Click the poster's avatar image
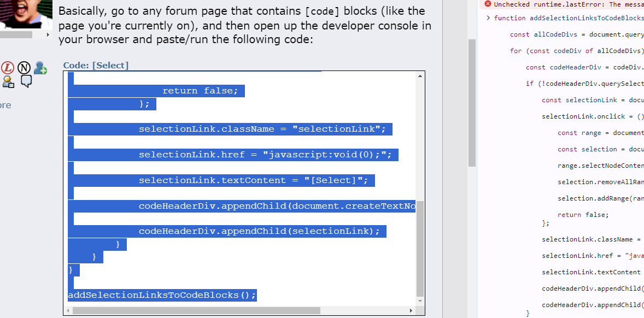The image size is (644, 318). [26, 14]
